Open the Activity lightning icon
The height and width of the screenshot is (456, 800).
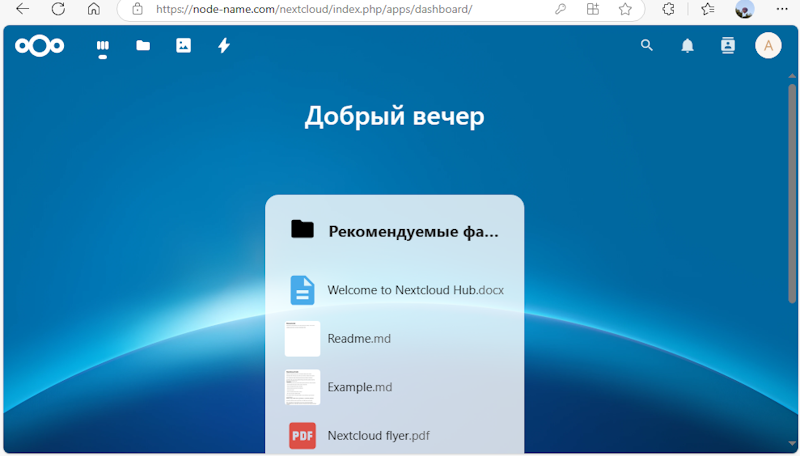224,46
